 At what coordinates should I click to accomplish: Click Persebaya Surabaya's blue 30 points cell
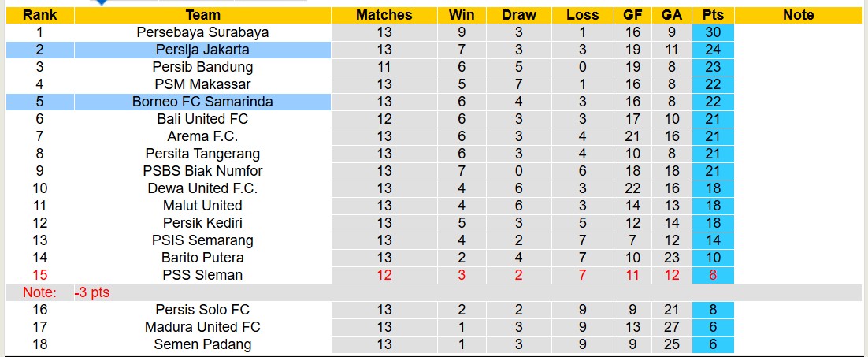[713, 32]
